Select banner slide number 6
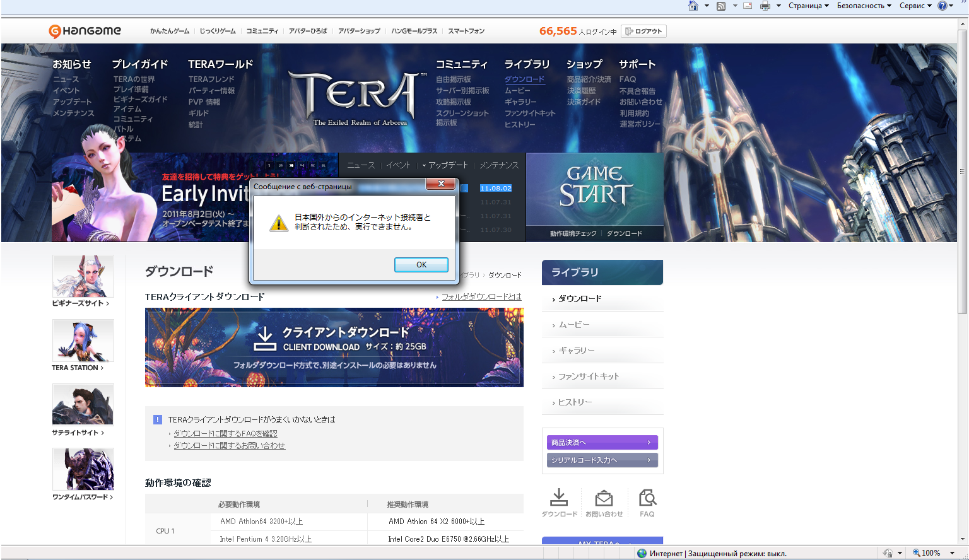 (x=324, y=165)
